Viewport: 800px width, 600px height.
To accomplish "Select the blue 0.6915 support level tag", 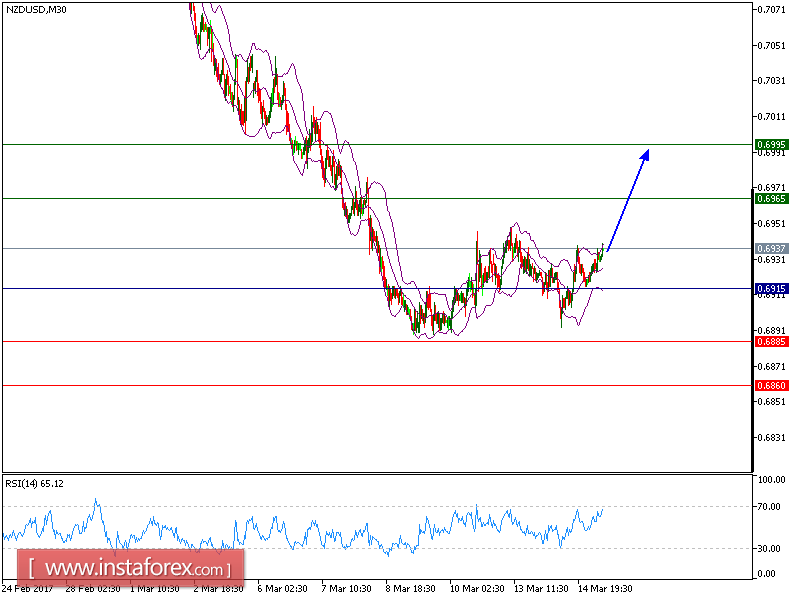I will [770, 287].
